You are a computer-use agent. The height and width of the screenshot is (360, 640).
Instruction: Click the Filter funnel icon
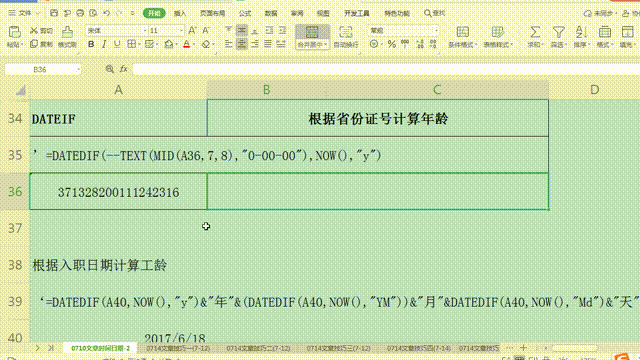(558, 32)
